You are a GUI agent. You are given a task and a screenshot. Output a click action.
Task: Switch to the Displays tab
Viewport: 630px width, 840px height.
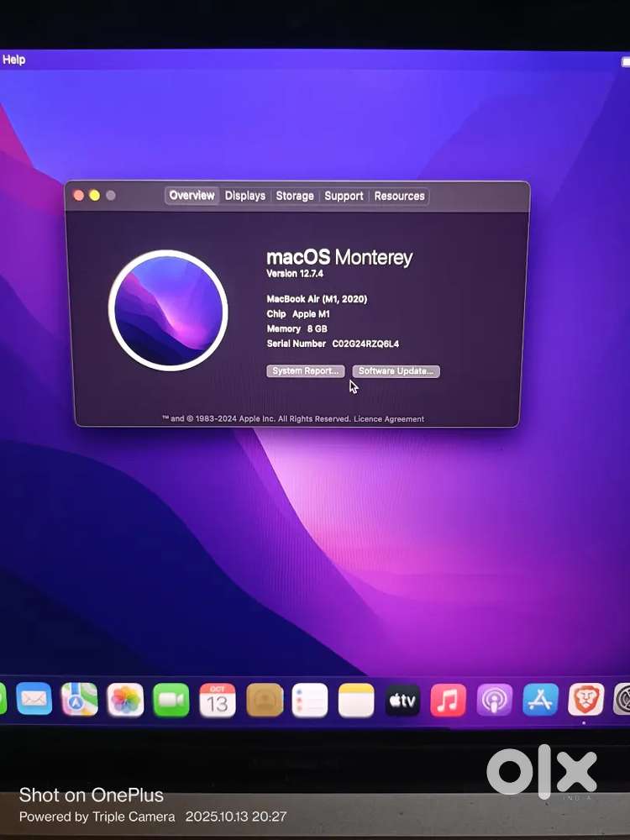(x=245, y=196)
